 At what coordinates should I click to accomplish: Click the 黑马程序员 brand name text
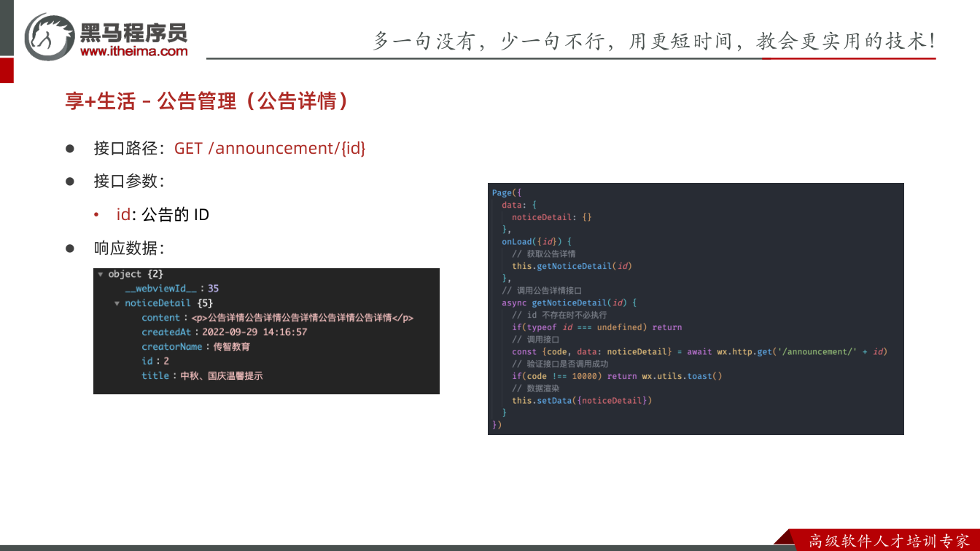(x=133, y=32)
